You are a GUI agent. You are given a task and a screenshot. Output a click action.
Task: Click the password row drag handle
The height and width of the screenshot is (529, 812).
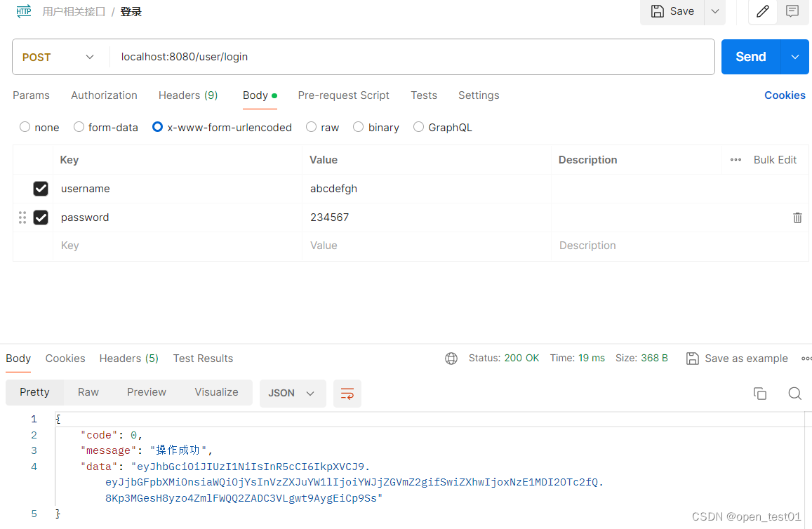click(22, 217)
